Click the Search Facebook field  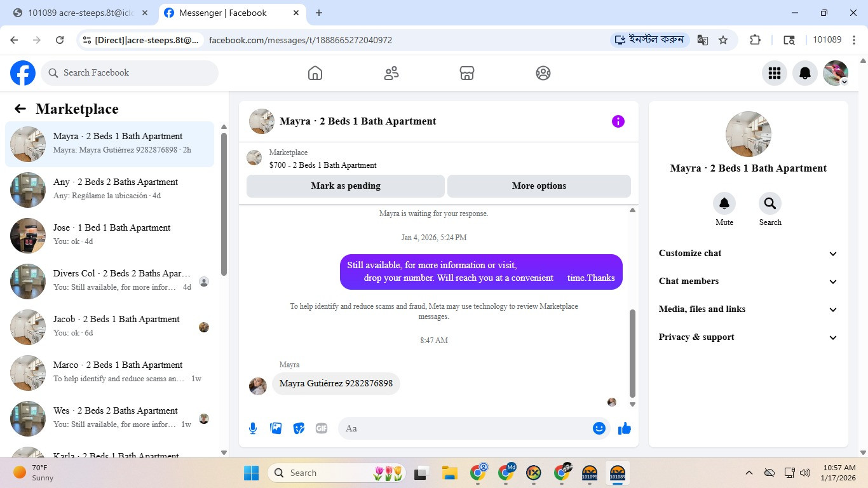pyautogui.click(x=130, y=73)
